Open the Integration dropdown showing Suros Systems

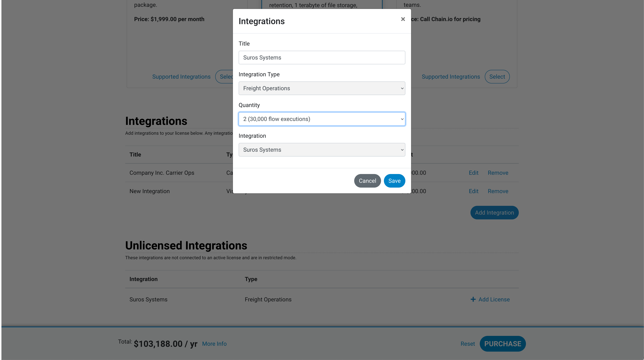tap(322, 150)
